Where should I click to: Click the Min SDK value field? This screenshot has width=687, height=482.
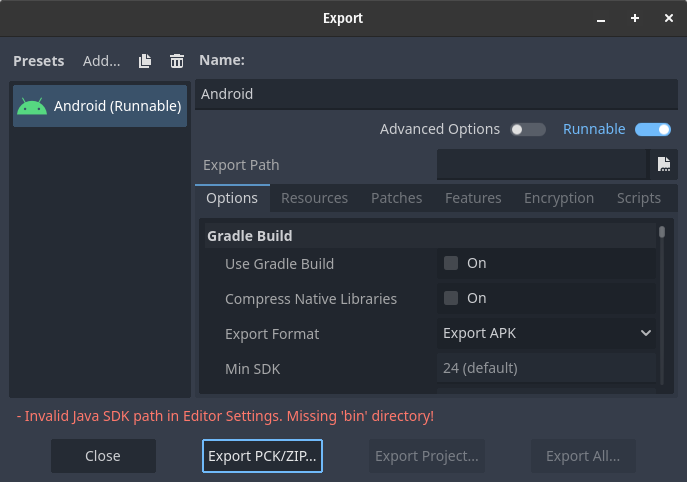[x=547, y=368]
